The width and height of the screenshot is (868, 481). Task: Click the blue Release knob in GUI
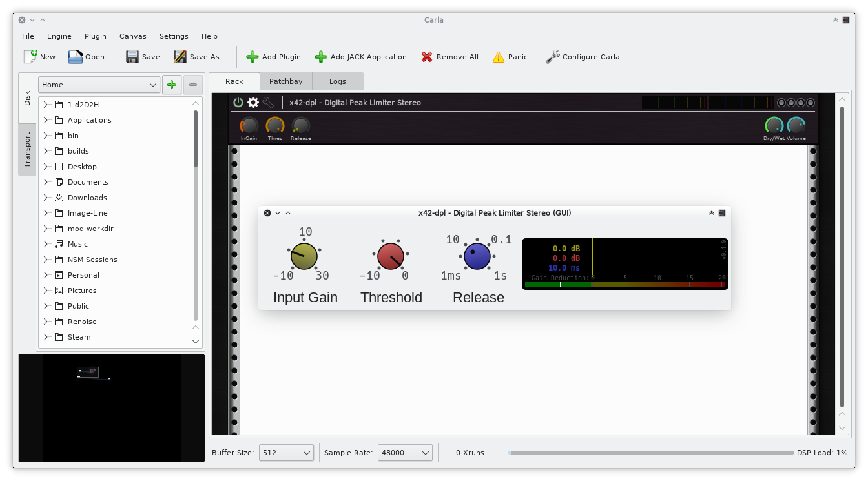477,256
